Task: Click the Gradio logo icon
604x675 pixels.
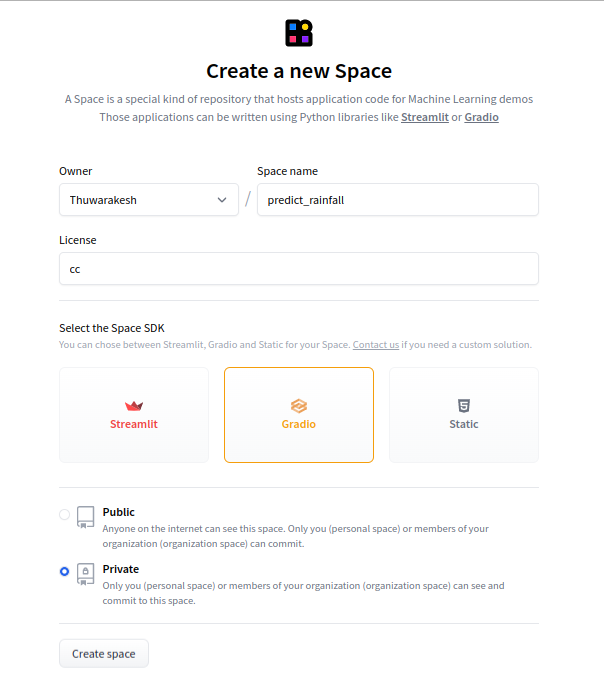Action: click(x=298, y=406)
